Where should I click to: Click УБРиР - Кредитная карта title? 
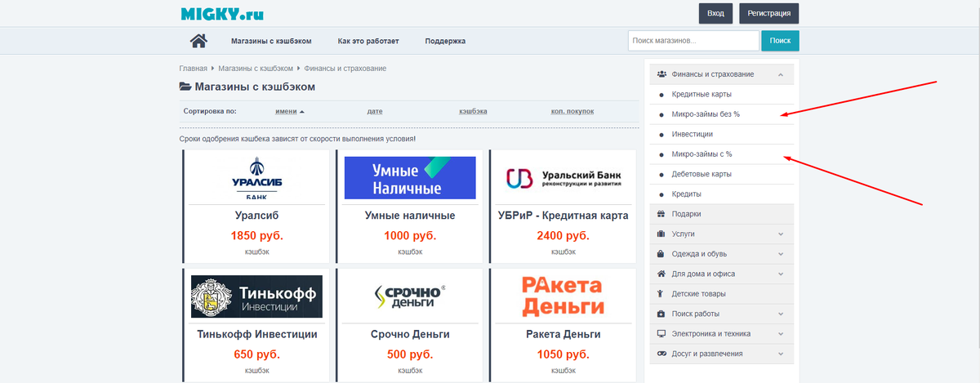pyautogui.click(x=563, y=216)
